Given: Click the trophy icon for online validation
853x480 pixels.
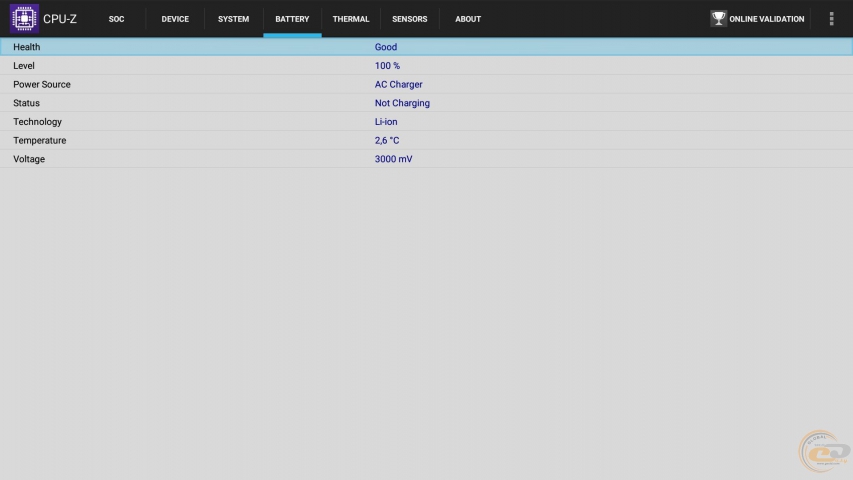Looking at the screenshot, I should 718,19.
